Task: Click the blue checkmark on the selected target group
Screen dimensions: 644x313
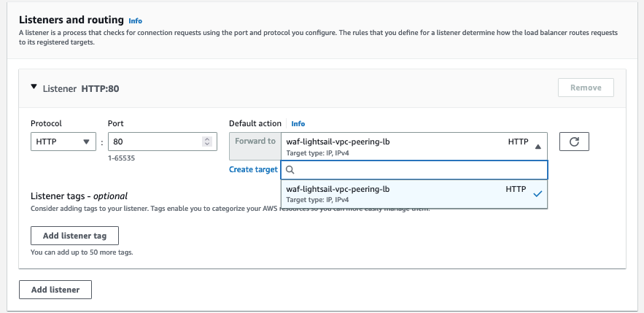Action: [538, 193]
